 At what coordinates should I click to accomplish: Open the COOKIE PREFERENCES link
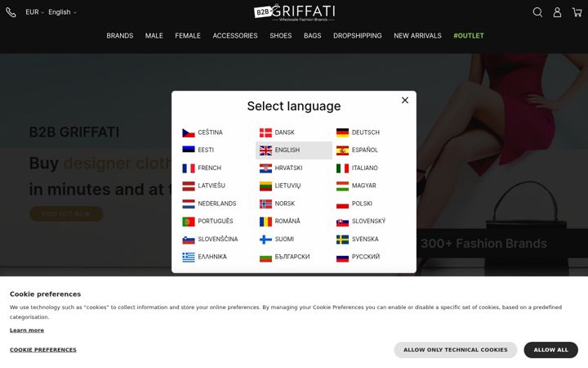click(x=43, y=350)
